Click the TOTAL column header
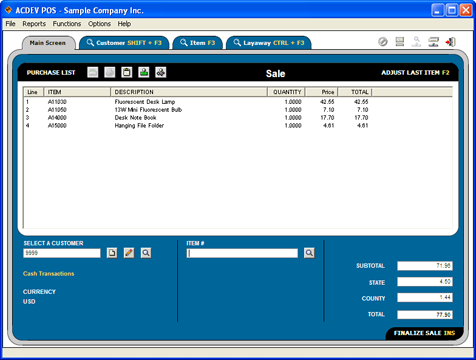The height and width of the screenshot is (360, 476). click(355, 92)
